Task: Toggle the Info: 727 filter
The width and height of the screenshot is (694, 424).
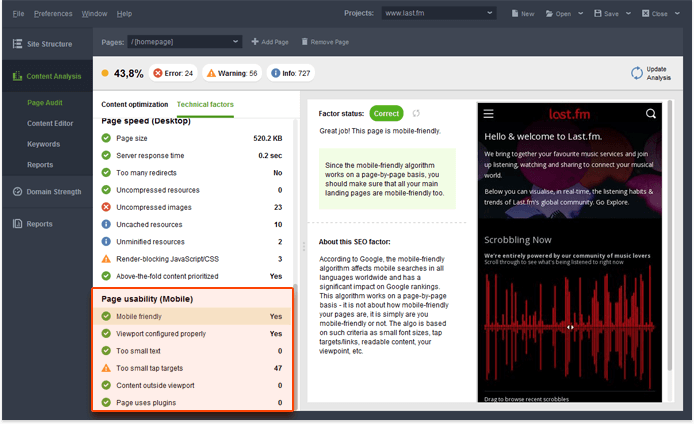Action: click(x=290, y=73)
